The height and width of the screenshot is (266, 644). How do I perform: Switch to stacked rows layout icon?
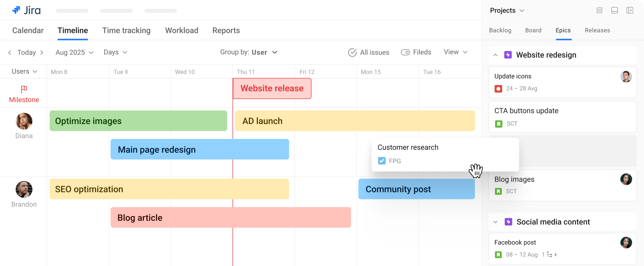coord(599,11)
